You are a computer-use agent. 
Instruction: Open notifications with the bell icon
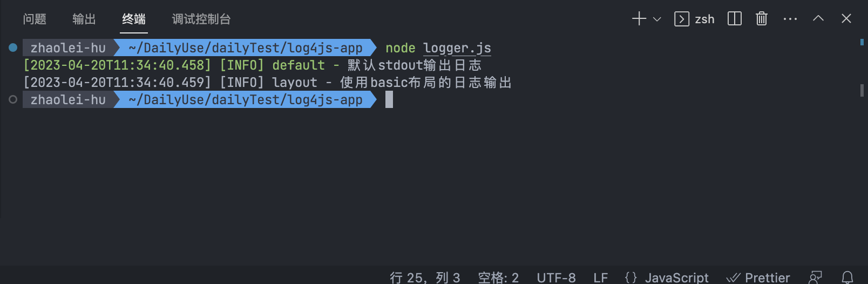click(847, 278)
